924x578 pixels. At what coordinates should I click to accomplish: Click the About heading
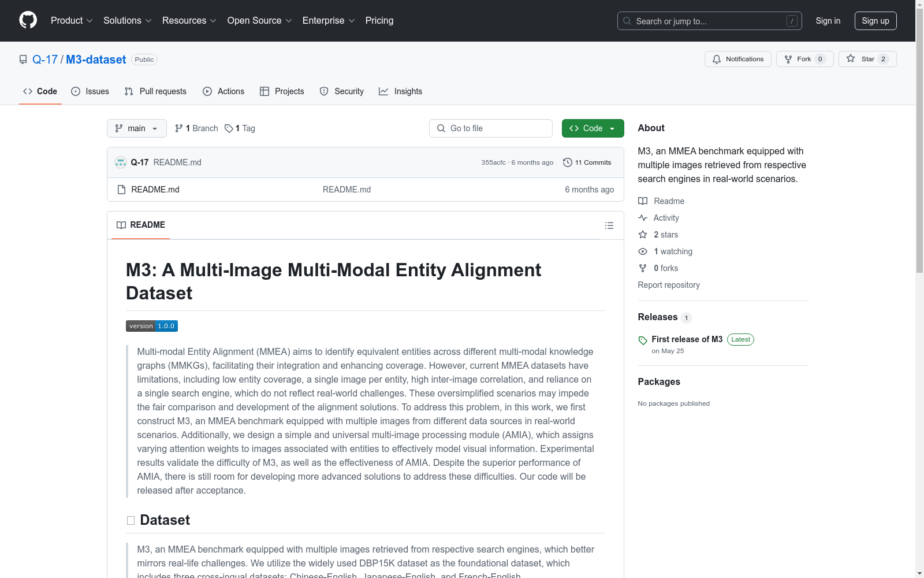[x=651, y=128]
